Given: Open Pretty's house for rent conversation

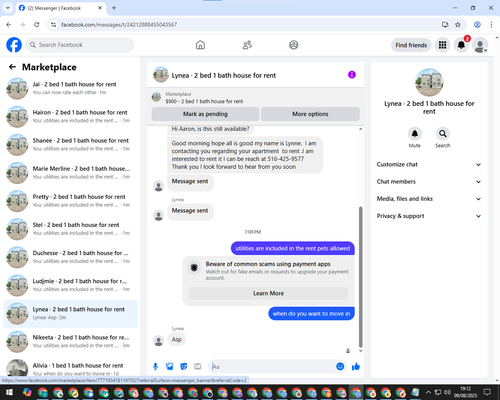Looking at the screenshot, I should (x=70, y=201).
